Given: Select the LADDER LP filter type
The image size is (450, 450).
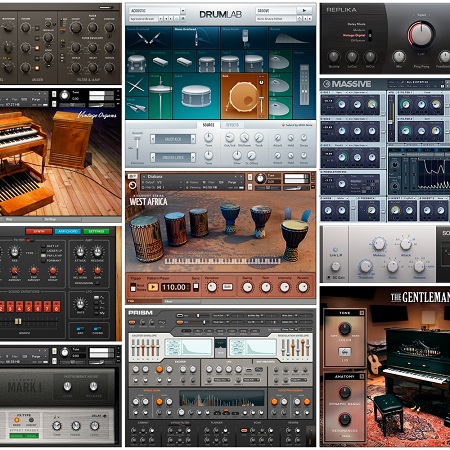Looking at the screenshot, I should pyautogui.click(x=43, y=251).
